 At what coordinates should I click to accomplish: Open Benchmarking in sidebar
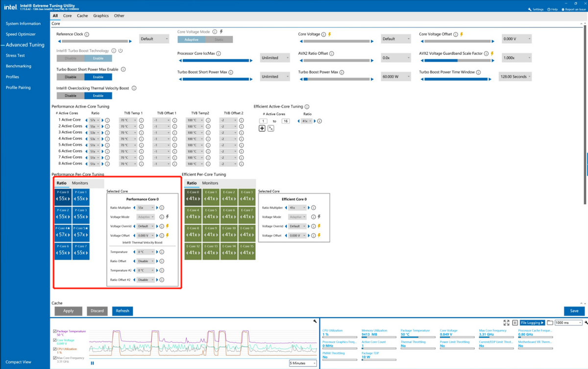[19, 66]
